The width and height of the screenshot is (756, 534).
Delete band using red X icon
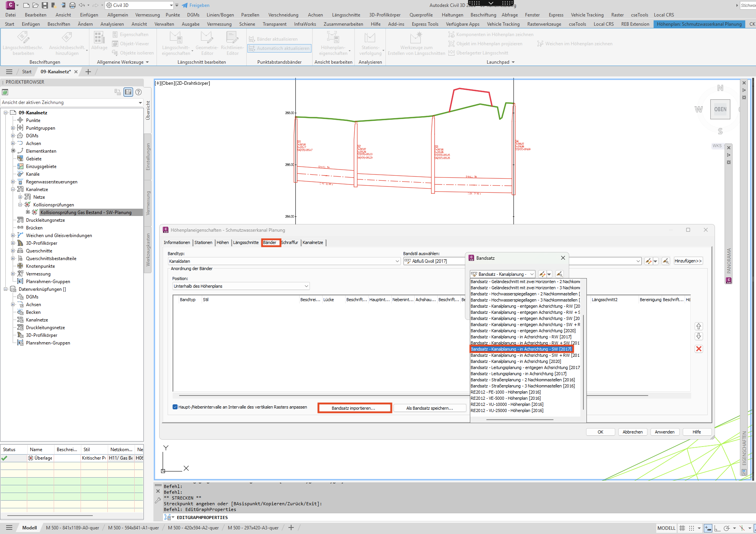click(698, 349)
